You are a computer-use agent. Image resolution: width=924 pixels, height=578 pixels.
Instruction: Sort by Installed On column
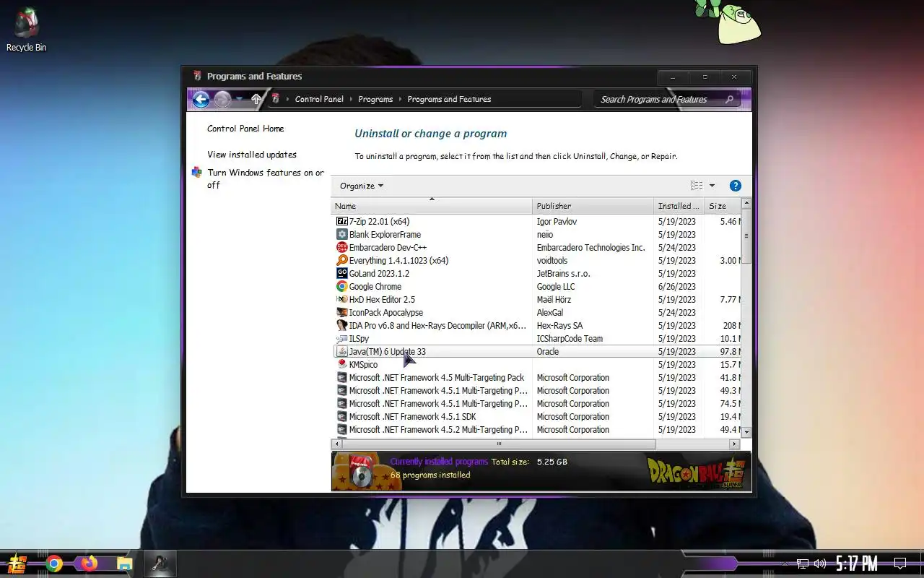pyautogui.click(x=679, y=206)
